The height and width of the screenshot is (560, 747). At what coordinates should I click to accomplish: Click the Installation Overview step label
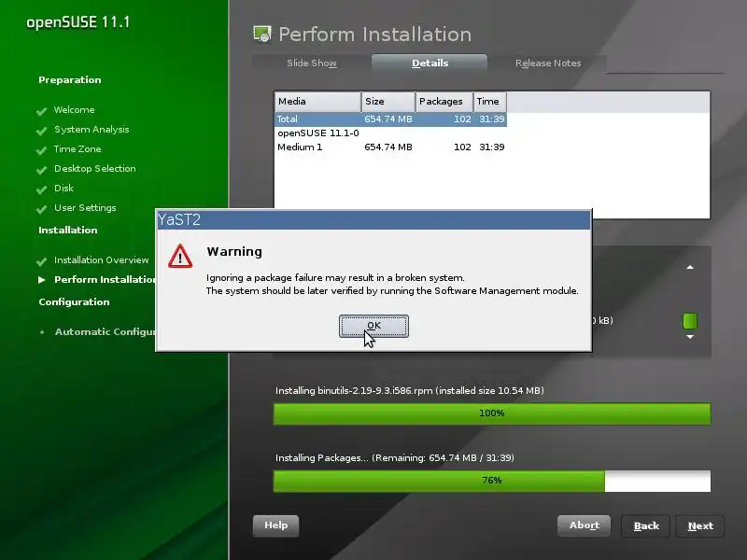(x=102, y=260)
